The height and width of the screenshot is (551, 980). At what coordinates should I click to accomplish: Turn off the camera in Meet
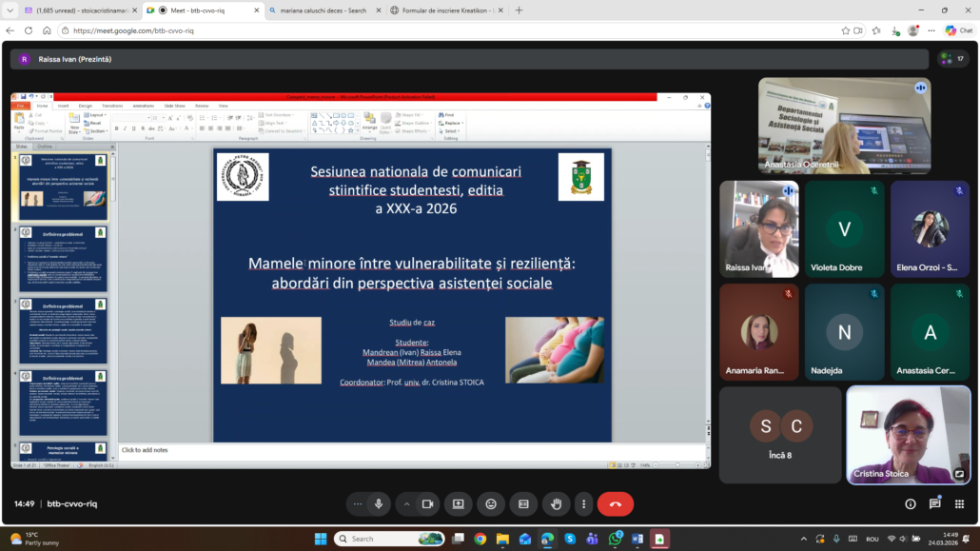point(427,504)
